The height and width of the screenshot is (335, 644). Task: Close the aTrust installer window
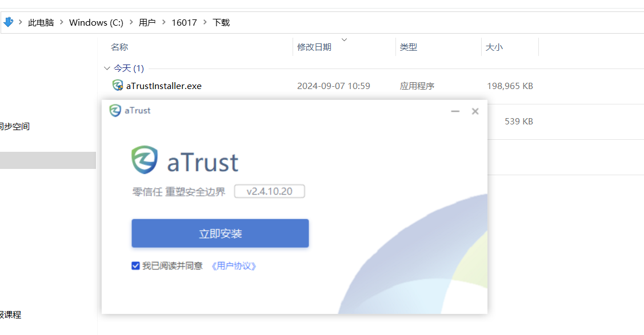475,111
